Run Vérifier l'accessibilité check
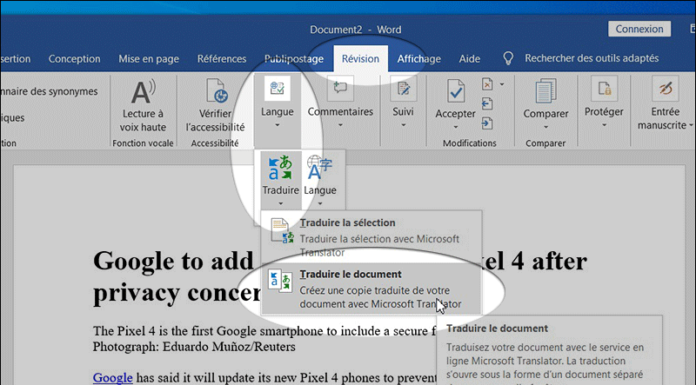 coord(215,106)
